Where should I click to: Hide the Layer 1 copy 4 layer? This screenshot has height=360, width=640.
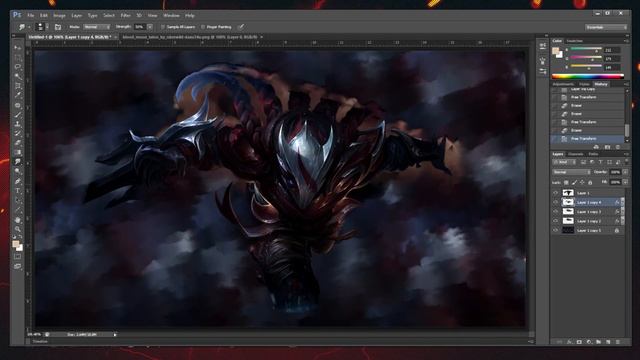555,202
